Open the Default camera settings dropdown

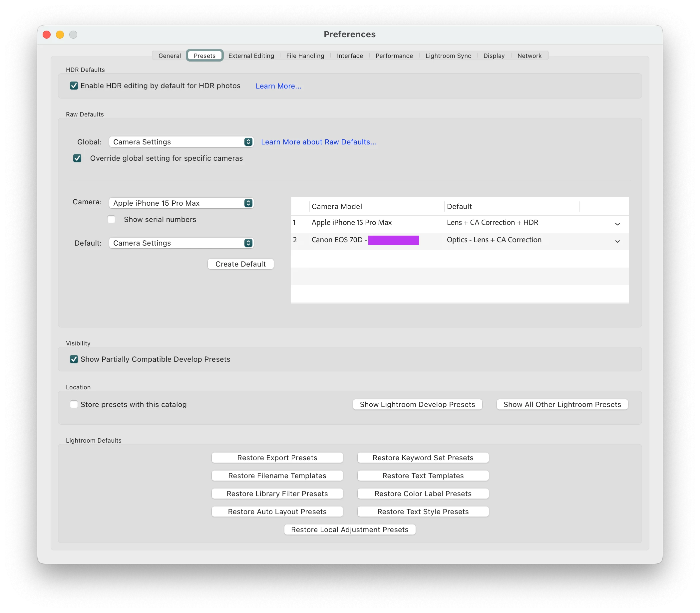click(x=181, y=243)
